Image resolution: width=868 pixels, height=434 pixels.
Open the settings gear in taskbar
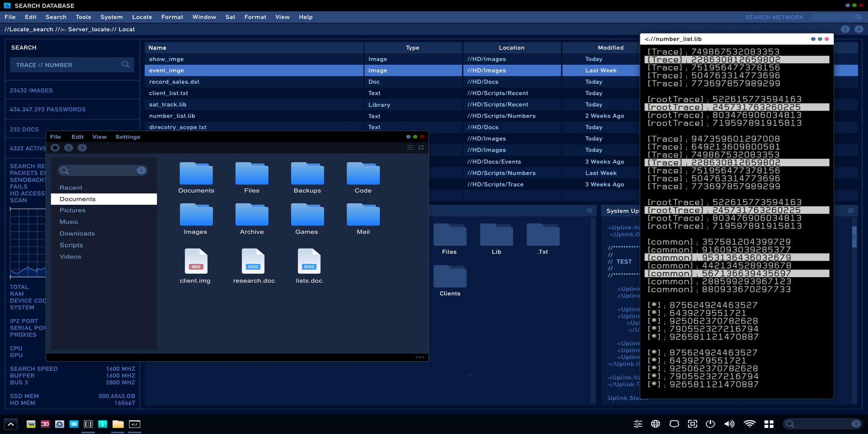pos(60,424)
